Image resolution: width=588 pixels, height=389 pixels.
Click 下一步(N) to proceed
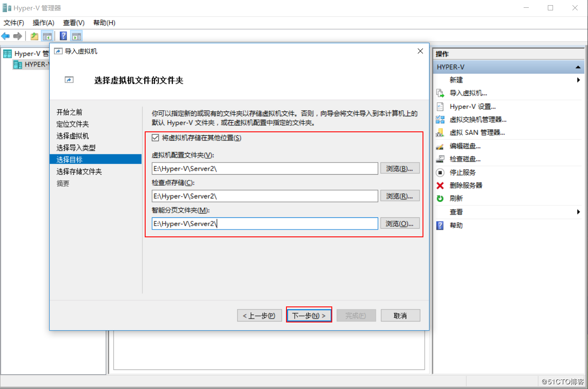click(308, 315)
